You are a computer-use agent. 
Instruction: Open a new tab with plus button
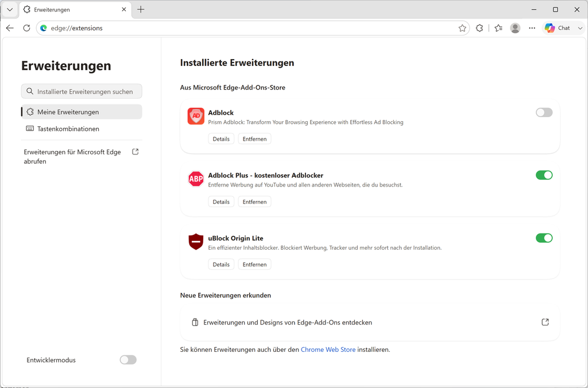click(141, 10)
